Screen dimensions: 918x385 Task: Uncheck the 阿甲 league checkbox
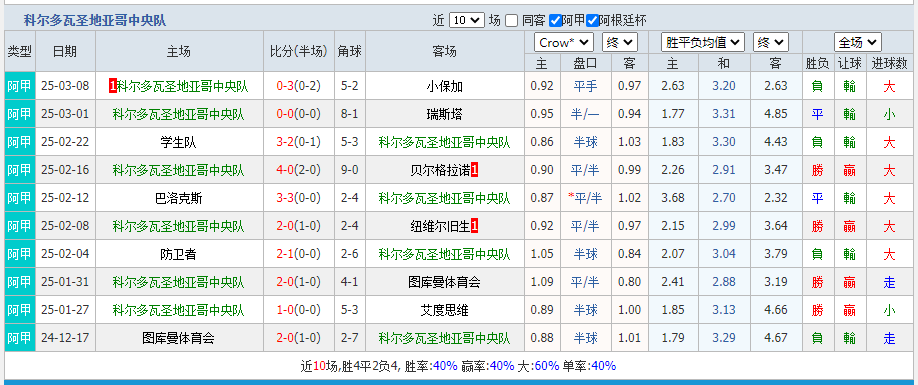click(x=555, y=20)
